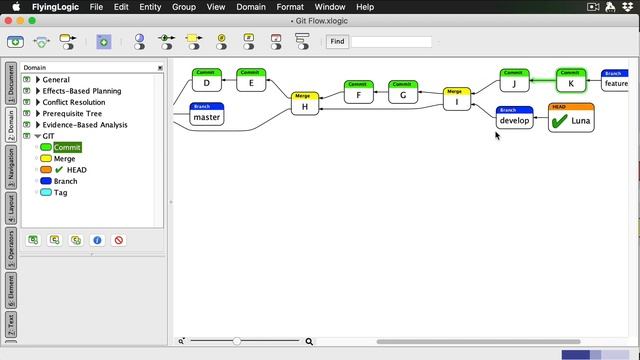Screen dimensions: 640x360
Task: Click the domain icon beside General
Action: pyautogui.click(x=27, y=79)
